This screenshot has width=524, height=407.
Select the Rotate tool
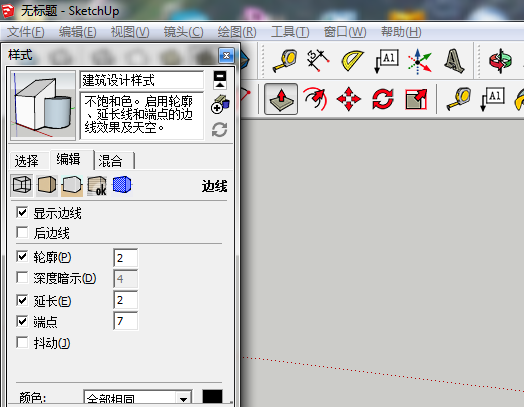click(x=383, y=99)
